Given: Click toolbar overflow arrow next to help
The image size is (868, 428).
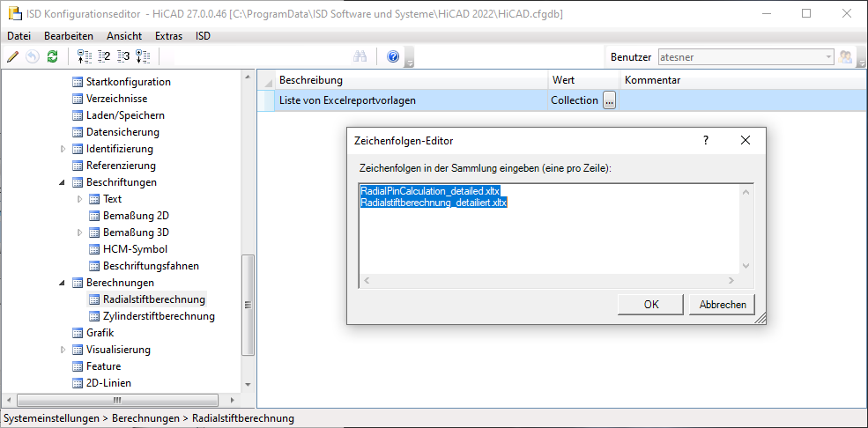Looking at the screenshot, I should pos(410,57).
